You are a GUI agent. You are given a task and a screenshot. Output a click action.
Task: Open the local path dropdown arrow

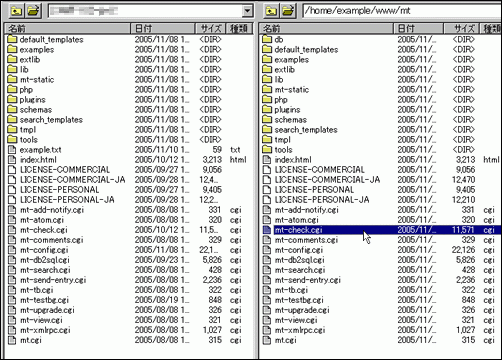coord(247,11)
